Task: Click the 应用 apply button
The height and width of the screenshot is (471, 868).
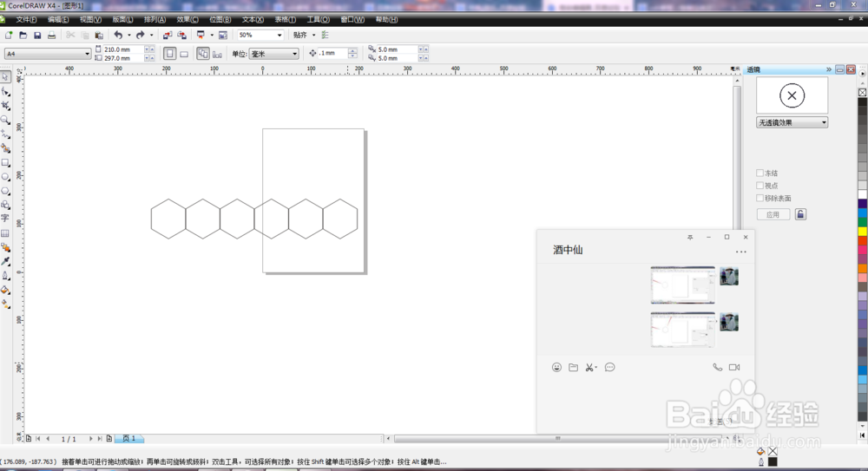Action: (773, 214)
